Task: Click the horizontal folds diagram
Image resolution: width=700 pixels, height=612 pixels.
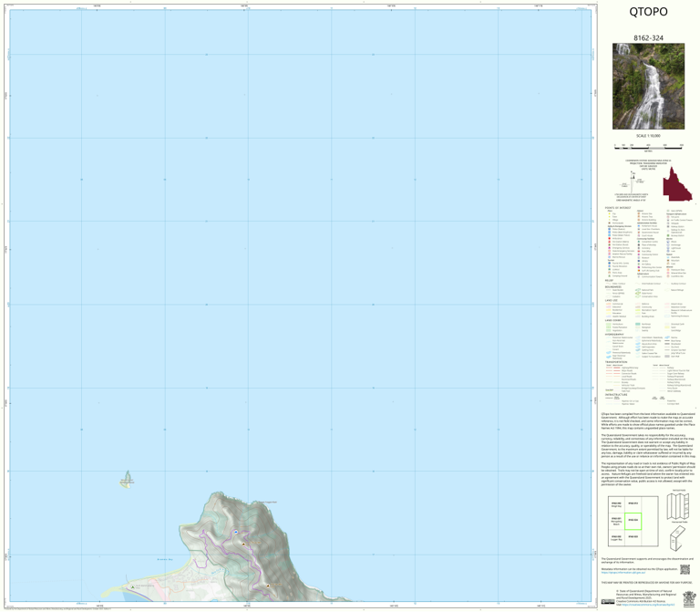Action: pyautogui.click(x=678, y=505)
